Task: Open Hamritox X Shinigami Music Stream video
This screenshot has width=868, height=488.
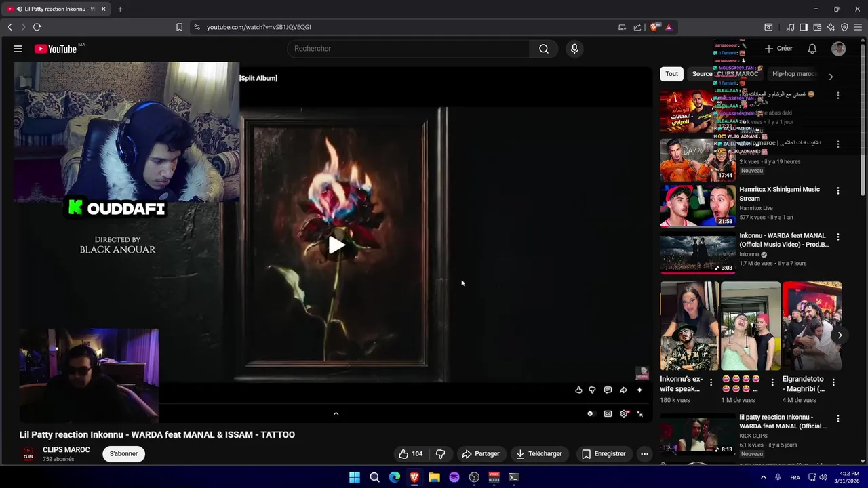Action: pyautogui.click(x=779, y=194)
